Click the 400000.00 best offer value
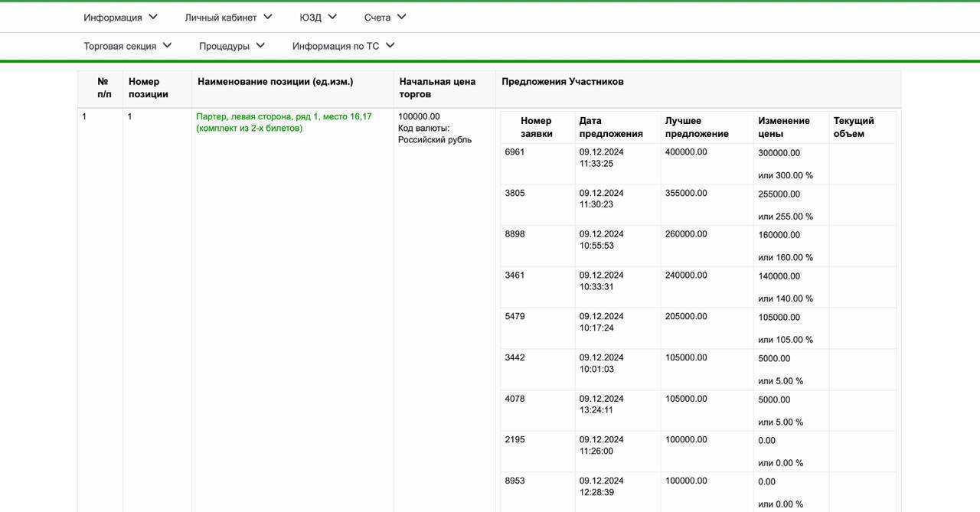Image resolution: width=980 pixels, height=512 pixels. pos(686,152)
